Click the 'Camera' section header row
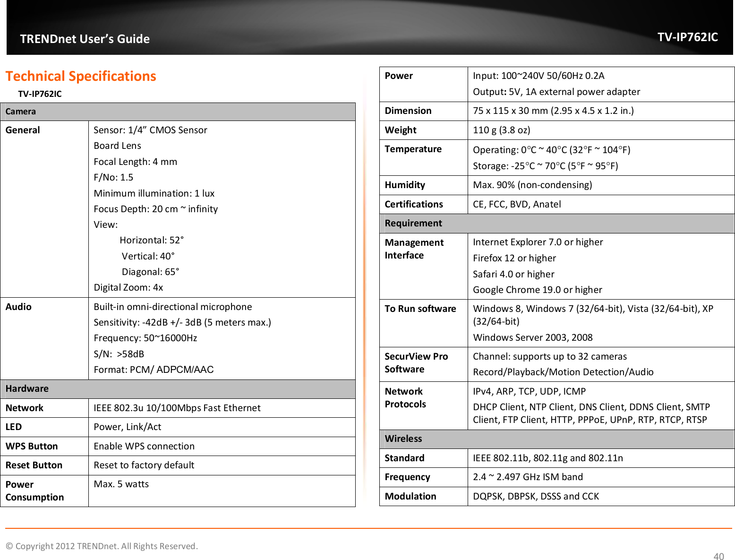The image size is (735, 560). coord(178,112)
